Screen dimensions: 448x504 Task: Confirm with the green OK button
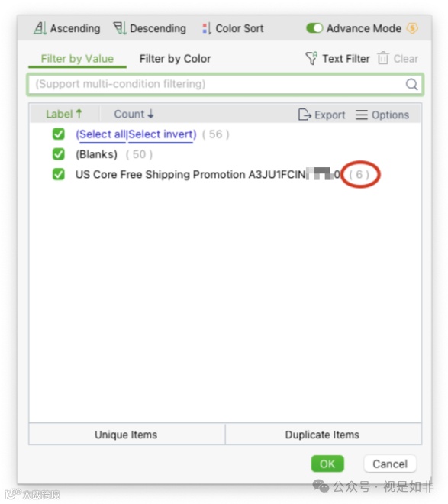(327, 464)
